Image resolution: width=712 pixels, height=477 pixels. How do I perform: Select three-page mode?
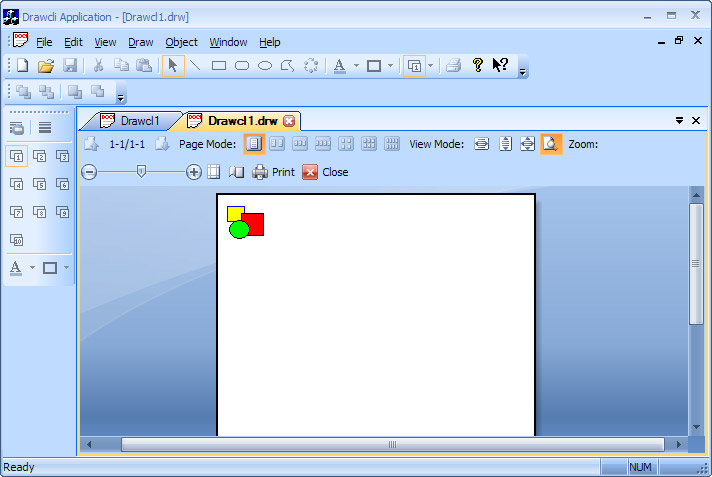tap(300, 144)
